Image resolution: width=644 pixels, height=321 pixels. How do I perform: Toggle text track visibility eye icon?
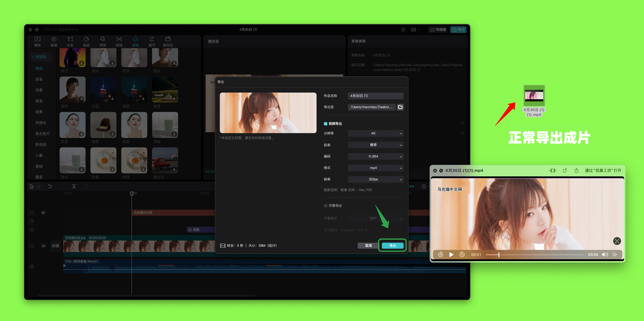43,213
